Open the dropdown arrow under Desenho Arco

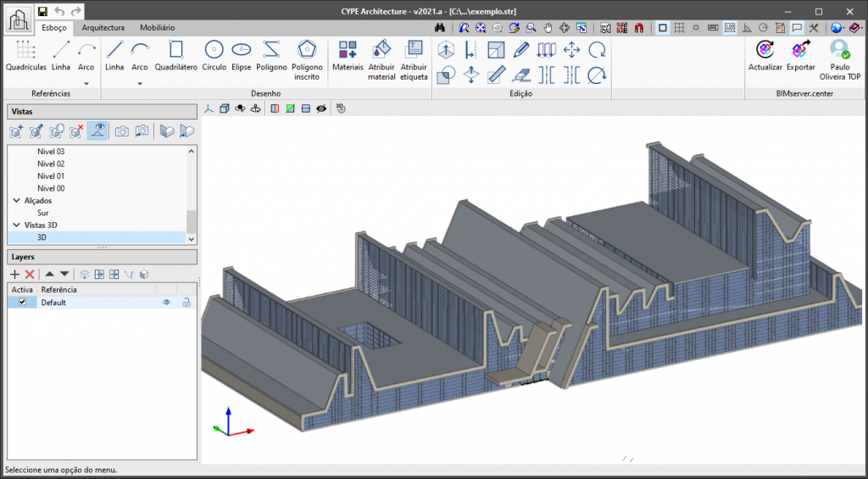(x=140, y=83)
